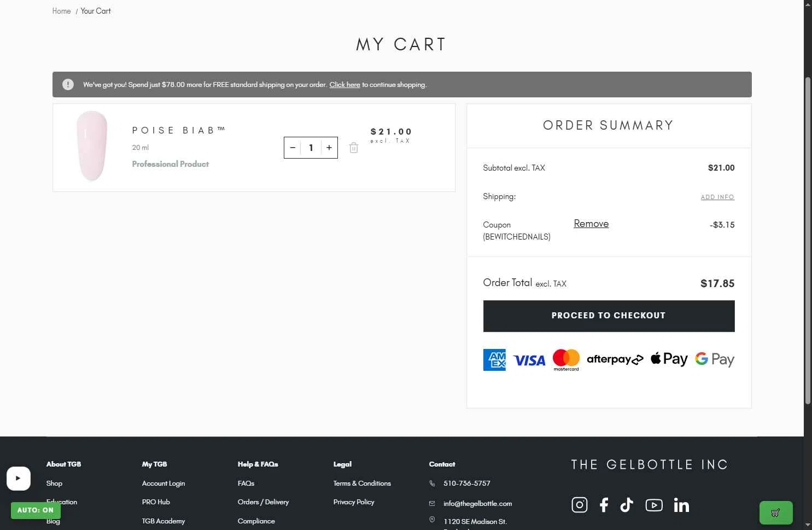Open The GelBottle YouTube channel
812x530 pixels.
654,505
